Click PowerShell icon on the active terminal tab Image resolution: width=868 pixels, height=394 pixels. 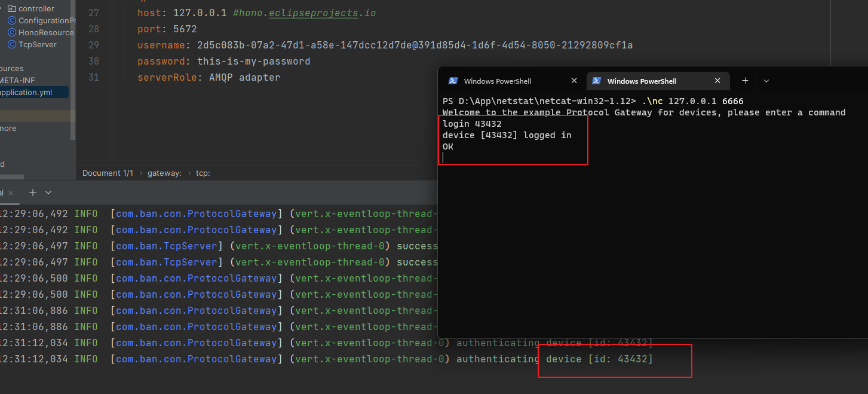coord(596,81)
